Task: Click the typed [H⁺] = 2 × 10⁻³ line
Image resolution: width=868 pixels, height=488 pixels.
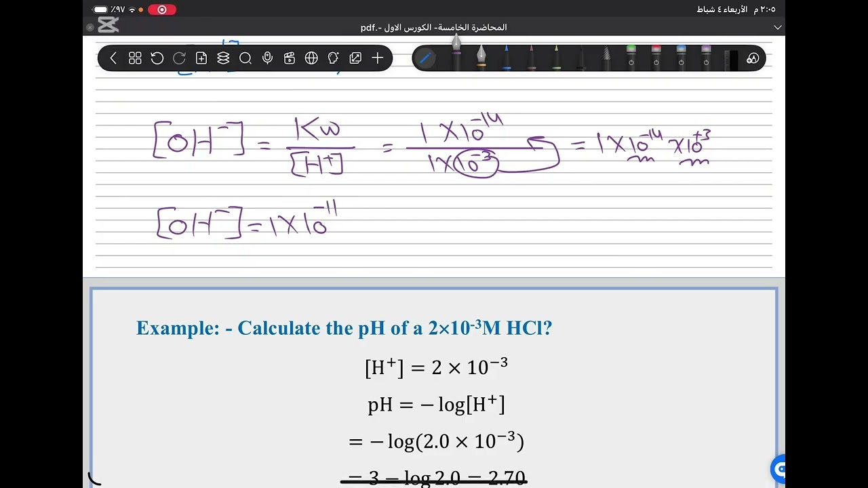Action: coord(436,367)
